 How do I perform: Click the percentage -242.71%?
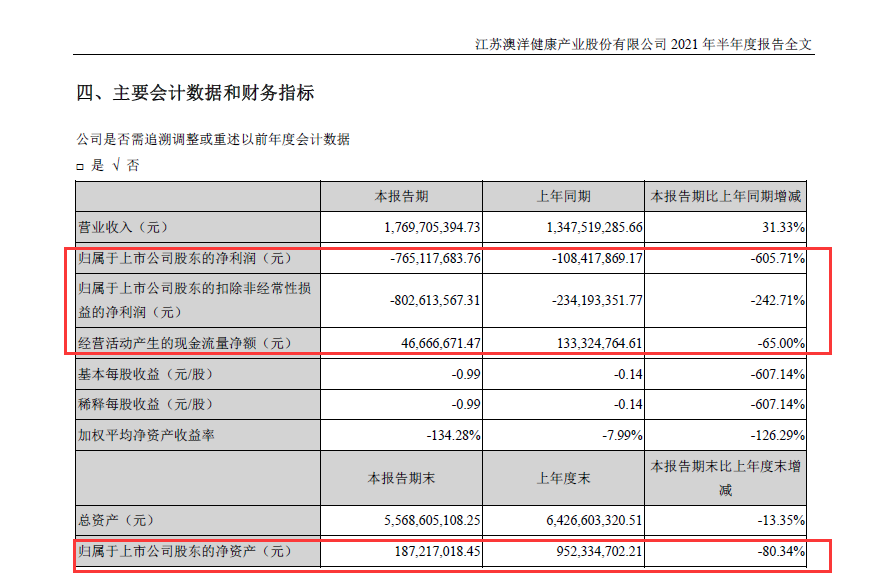pos(778,300)
